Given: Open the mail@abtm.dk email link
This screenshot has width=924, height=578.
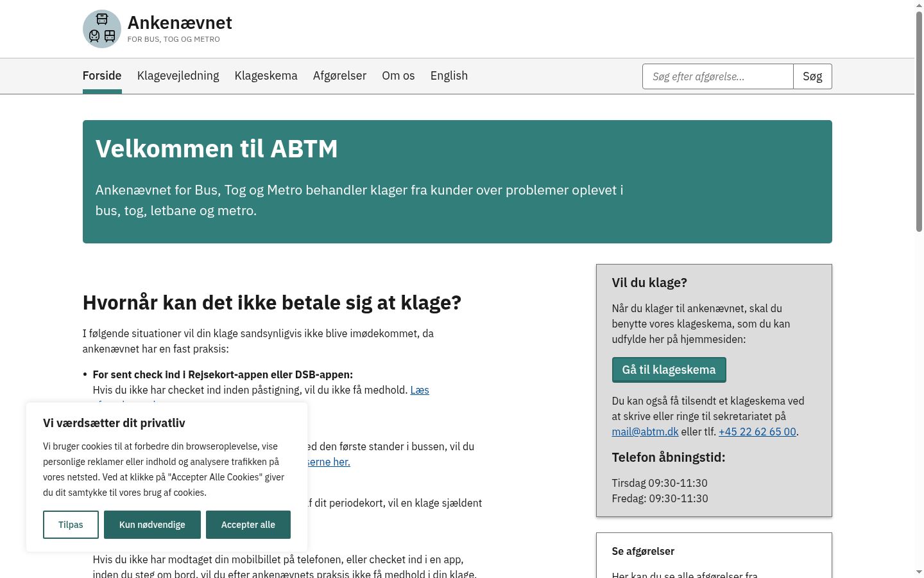Looking at the screenshot, I should [645, 432].
